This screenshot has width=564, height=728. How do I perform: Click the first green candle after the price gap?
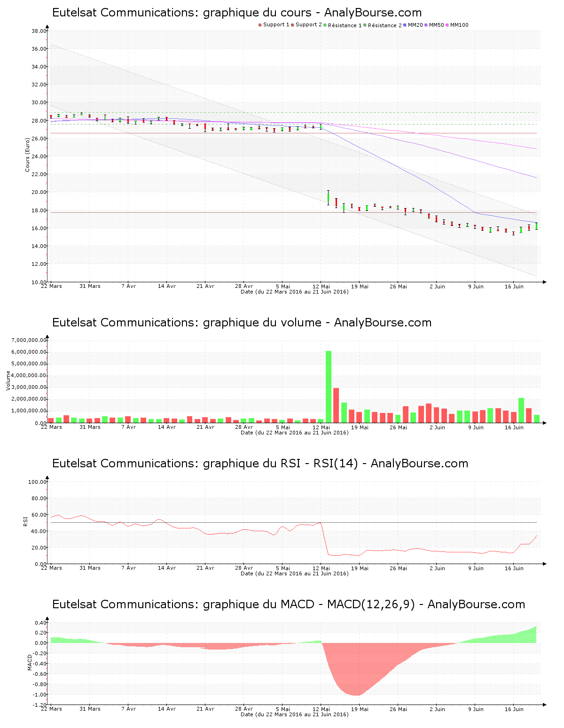(x=329, y=198)
